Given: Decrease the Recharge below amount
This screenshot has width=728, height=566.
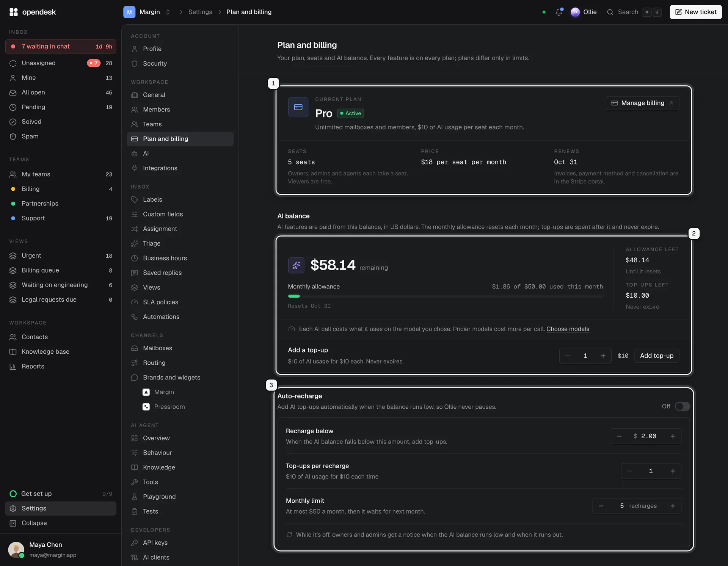Looking at the screenshot, I should [619, 436].
